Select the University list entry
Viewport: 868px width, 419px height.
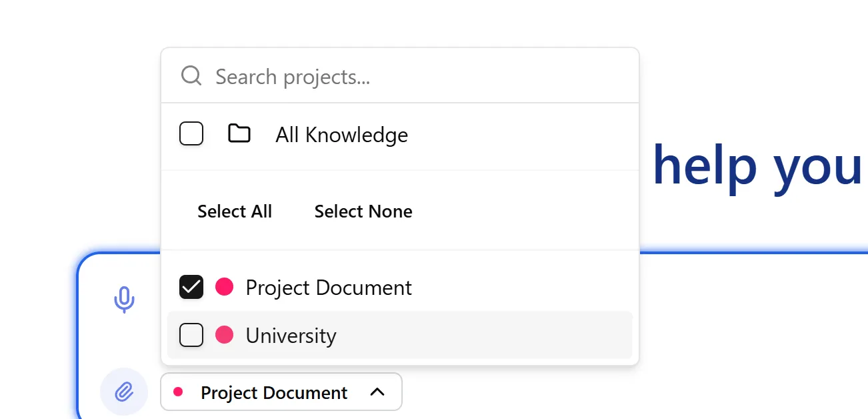[x=291, y=335]
